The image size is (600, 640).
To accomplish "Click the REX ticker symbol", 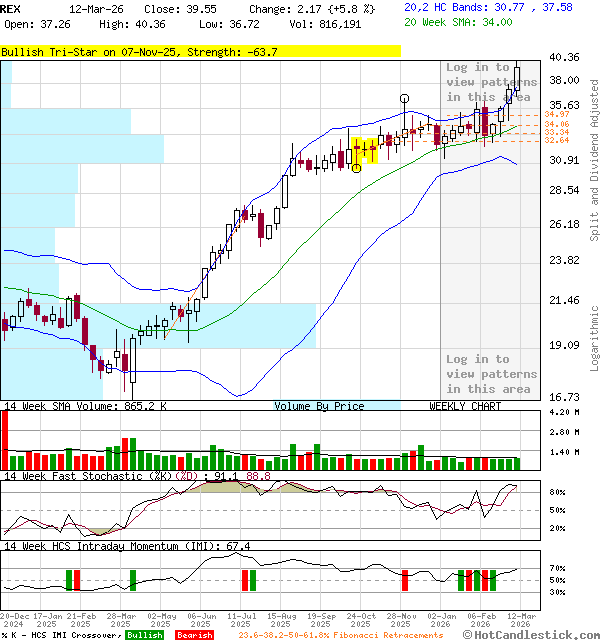I will coord(10,7).
